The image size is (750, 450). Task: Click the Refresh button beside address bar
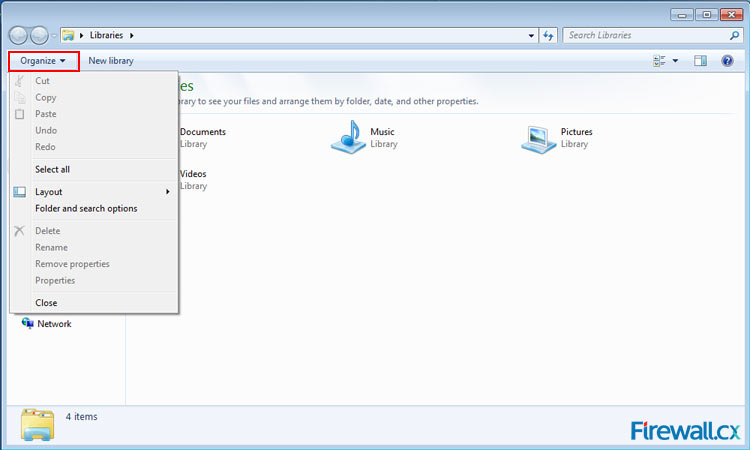tap(548, 35)
